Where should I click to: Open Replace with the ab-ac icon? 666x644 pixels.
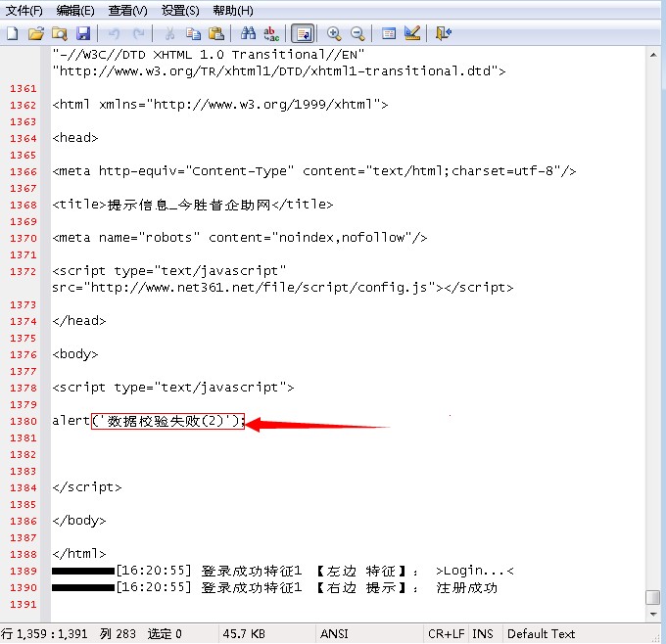[x=271, y=33]
